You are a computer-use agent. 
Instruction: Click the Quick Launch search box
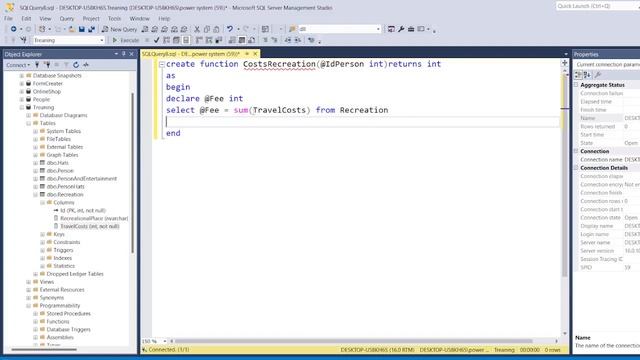(x=597, y=6)
